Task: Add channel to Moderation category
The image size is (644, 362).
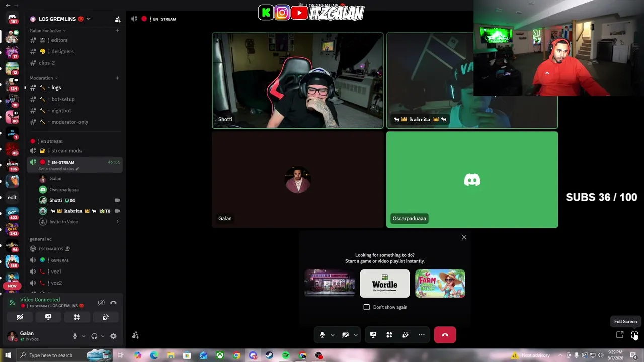Action: (x=117, y=78)
